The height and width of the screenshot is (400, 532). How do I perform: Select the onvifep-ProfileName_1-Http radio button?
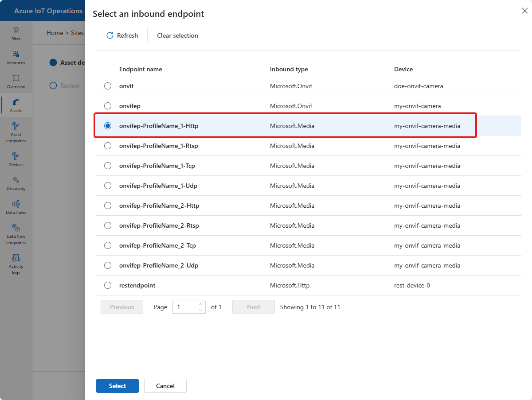tap(108, 126)
